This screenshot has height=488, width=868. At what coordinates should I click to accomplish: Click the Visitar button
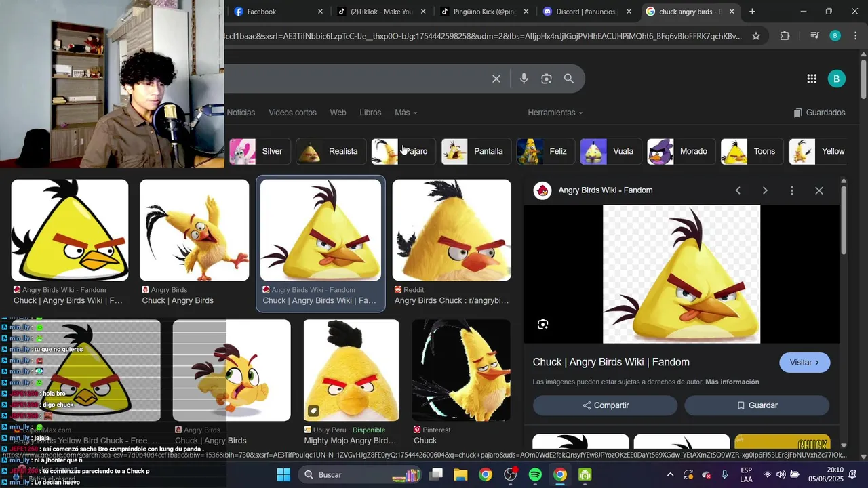pyautogui.click(x=805, y=363)
